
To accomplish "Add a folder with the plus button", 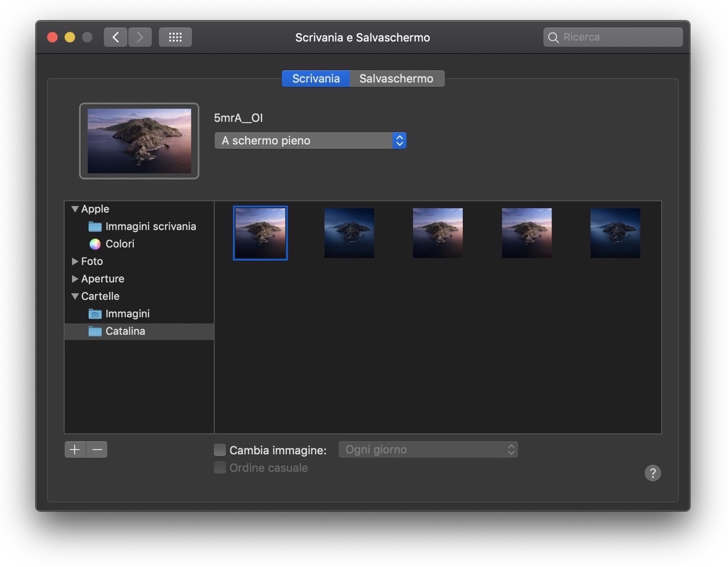I will (75, 450).
